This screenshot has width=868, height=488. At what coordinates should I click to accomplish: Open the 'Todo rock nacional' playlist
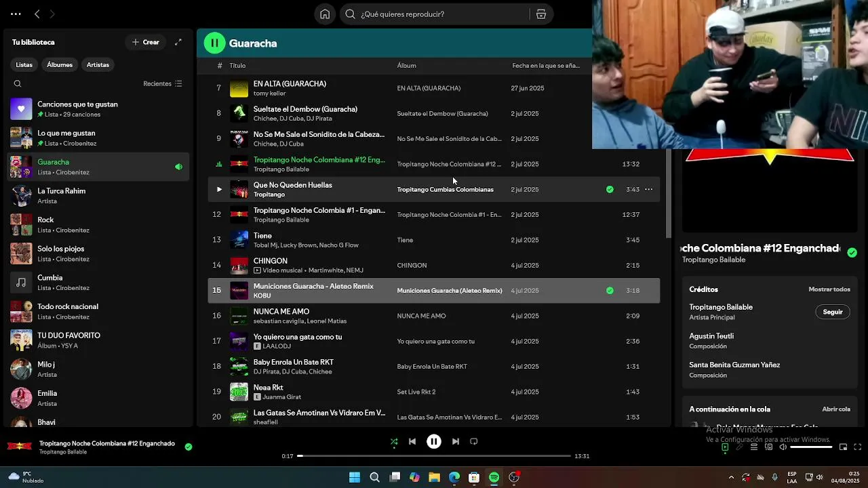[x=98, y=312]
